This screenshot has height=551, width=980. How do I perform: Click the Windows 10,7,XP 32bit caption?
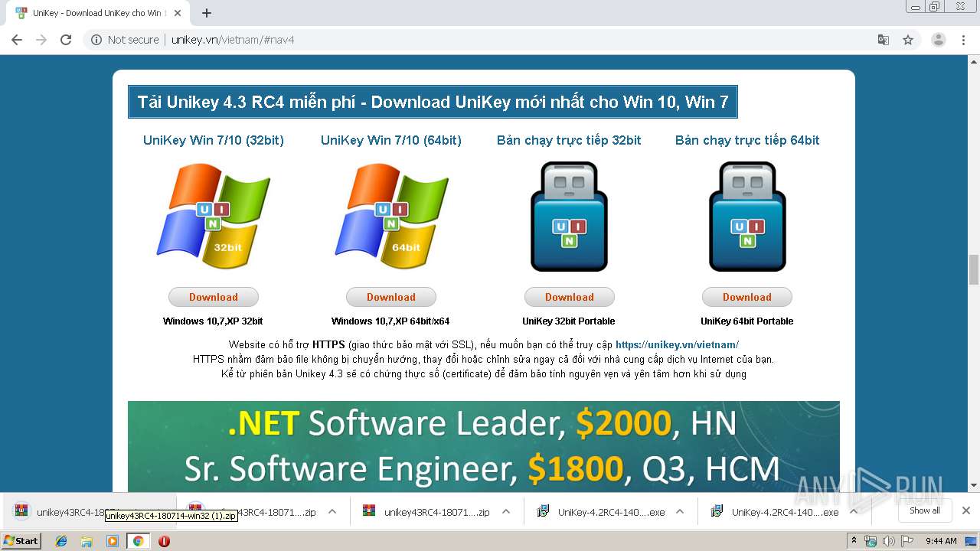pyautogui.click(x=213, y=321)
